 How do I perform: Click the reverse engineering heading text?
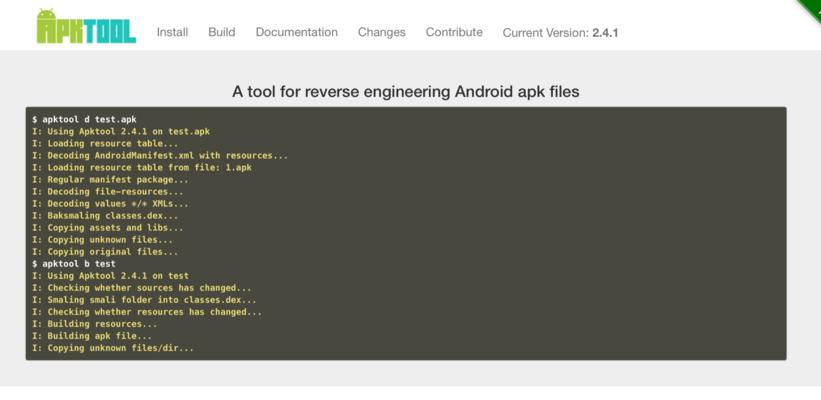(406, 92)
